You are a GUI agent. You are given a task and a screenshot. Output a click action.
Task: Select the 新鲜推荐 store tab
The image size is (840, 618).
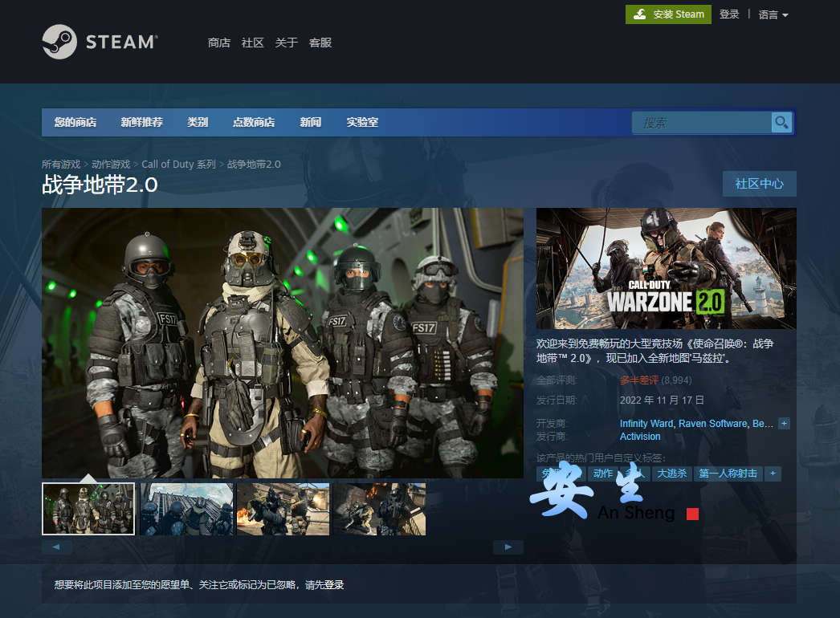[x=141, y=123]
